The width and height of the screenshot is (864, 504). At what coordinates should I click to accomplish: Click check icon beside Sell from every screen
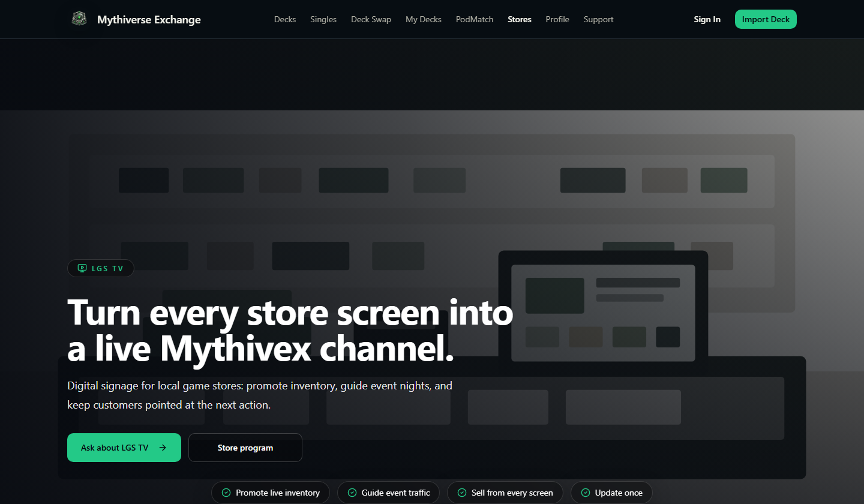tap(462, 493)
